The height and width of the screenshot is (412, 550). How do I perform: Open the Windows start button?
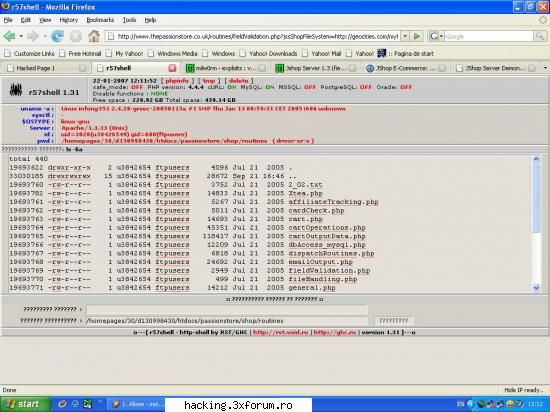tap(24, 404)
